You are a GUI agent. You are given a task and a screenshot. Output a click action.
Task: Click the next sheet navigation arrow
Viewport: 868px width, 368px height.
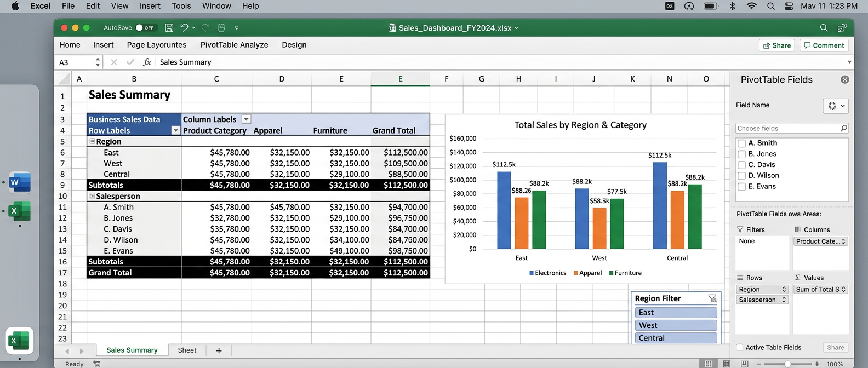tap(81, 351)
